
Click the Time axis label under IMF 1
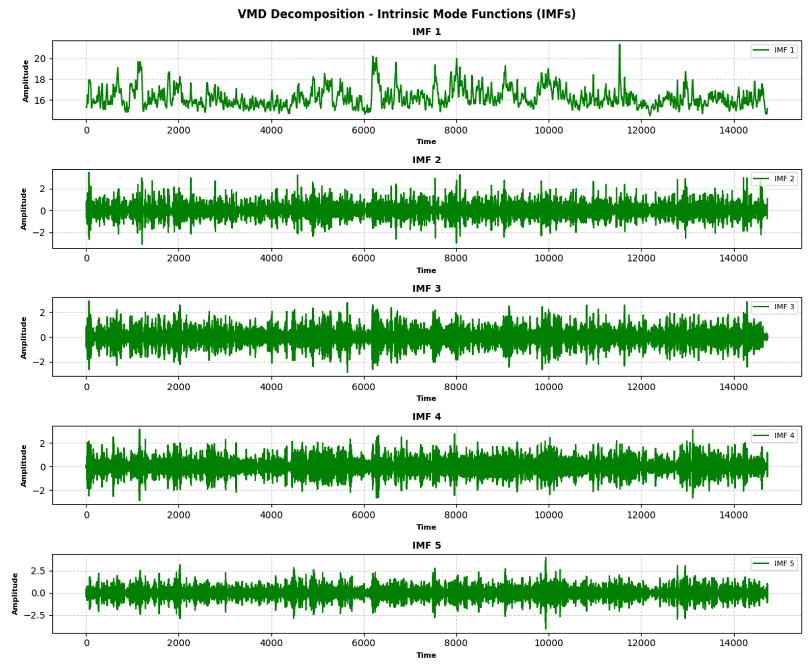(x=426, y=142)
